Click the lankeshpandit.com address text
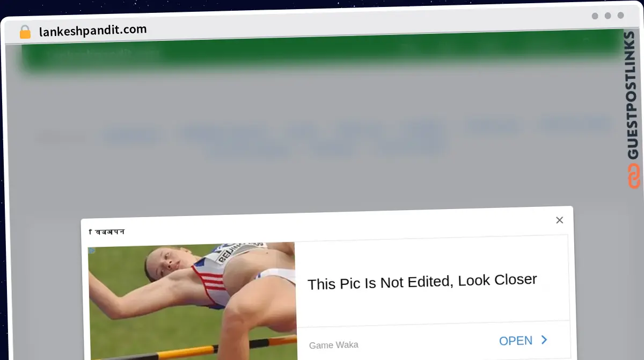644x360 pixels. pos(93,30)
